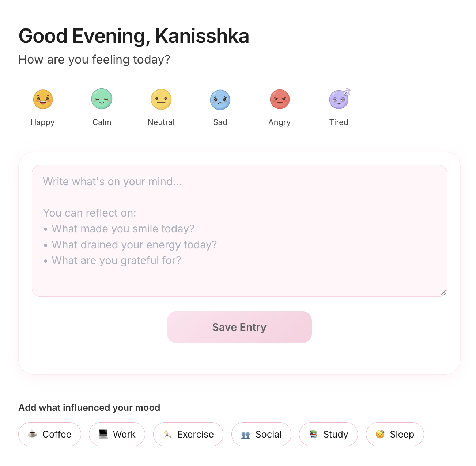The image size is (476, 466).
Task: Select the Study influence chip
Action: pyautogui.click(x=328, y=434)
